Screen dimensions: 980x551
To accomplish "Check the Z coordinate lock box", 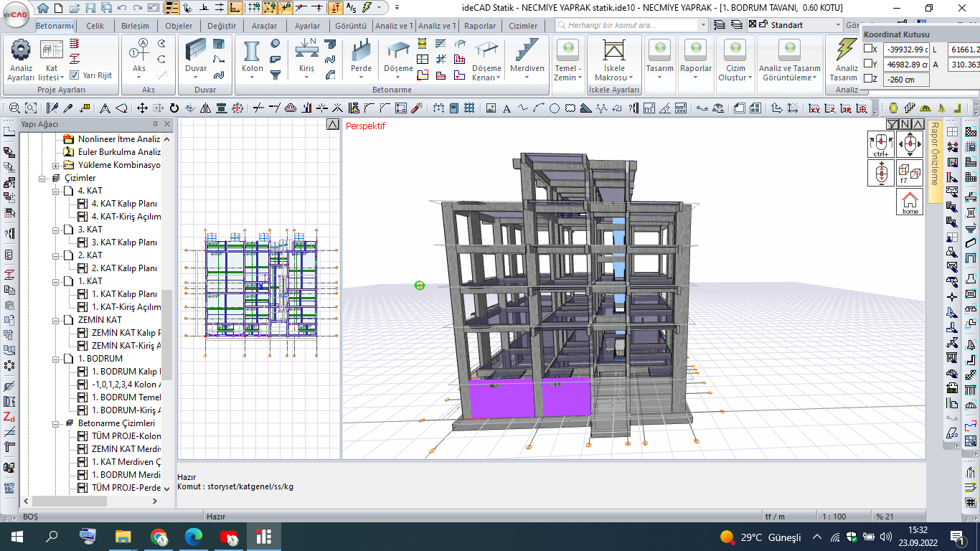I will [x=869, y=79].
